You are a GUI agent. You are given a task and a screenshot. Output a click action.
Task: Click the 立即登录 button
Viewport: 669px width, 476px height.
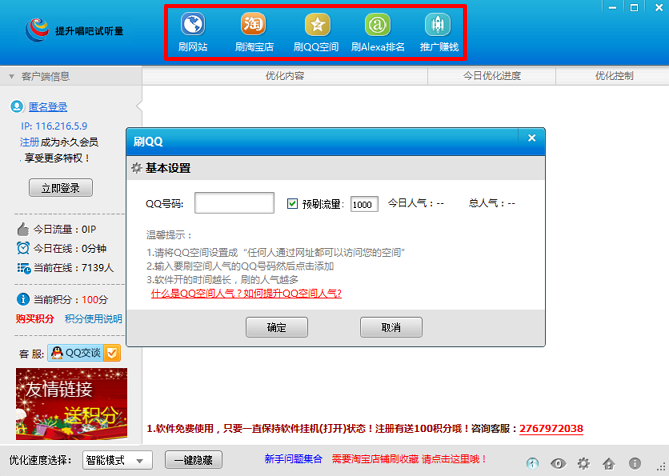click(61, 188)
